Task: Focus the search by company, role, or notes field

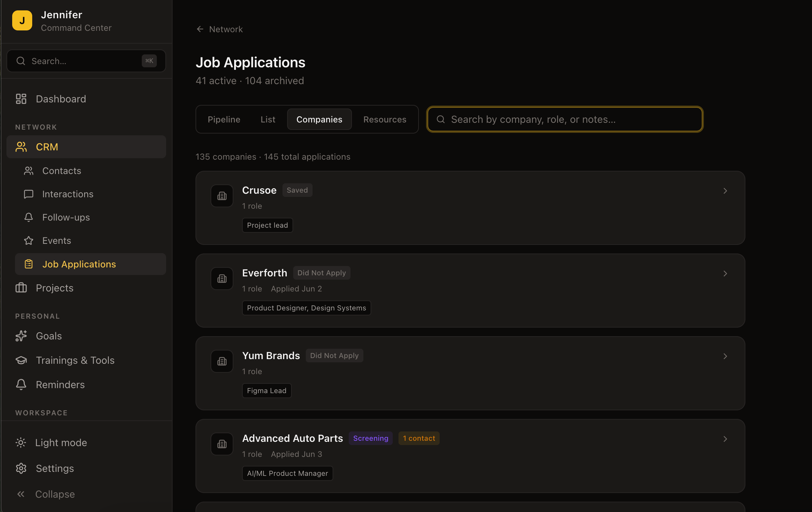Action: [x=565, y=119]
